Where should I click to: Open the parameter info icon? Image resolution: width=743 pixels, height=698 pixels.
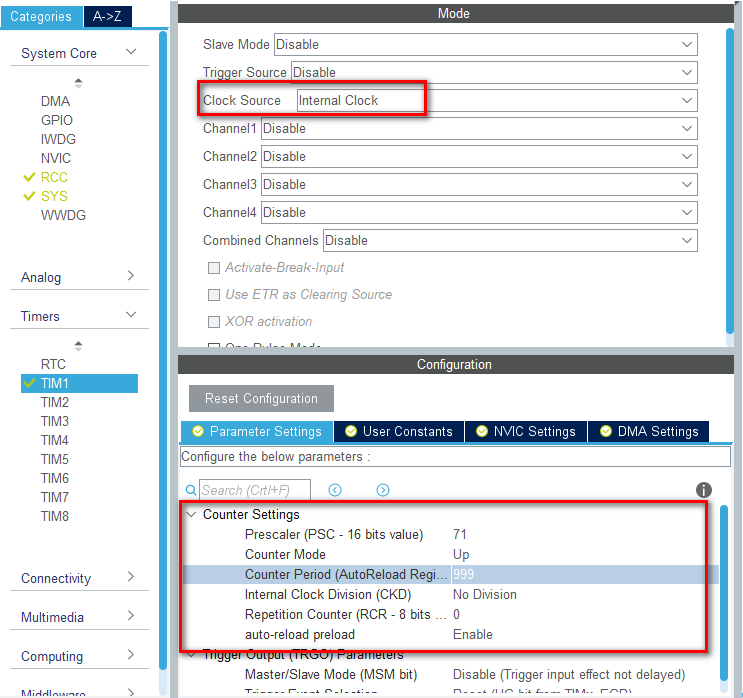(704, 490)
